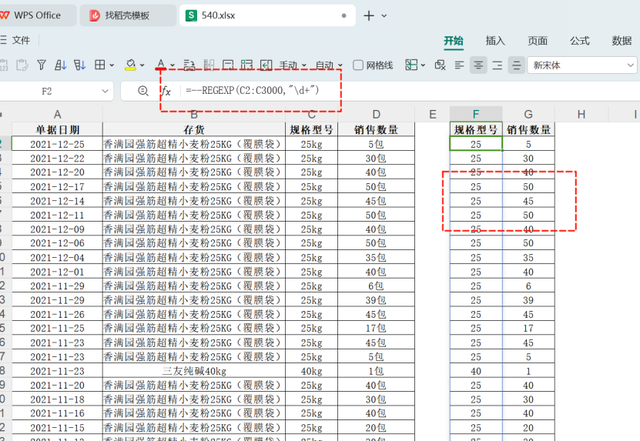Select column A header
Image resolution: width=640 pixels, height=441 pixels.
point(57,114)
